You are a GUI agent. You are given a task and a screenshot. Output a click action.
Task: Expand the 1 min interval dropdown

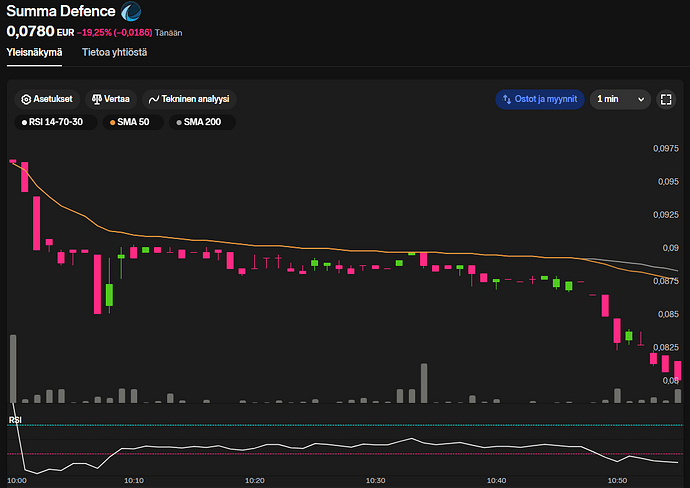[620, 99]
